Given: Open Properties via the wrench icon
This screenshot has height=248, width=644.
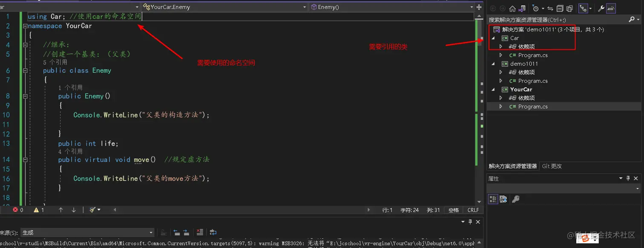Looking at the screenshot, I should [x=602, y=9].
